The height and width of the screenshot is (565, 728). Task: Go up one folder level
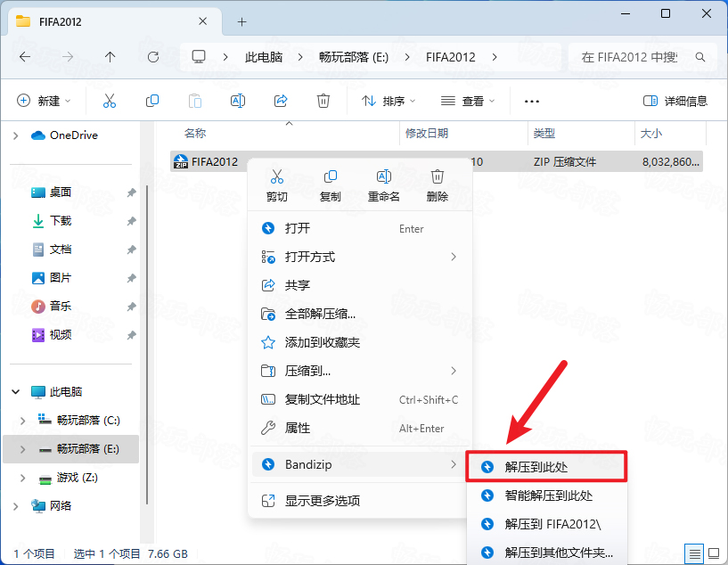tap(110, 57)
